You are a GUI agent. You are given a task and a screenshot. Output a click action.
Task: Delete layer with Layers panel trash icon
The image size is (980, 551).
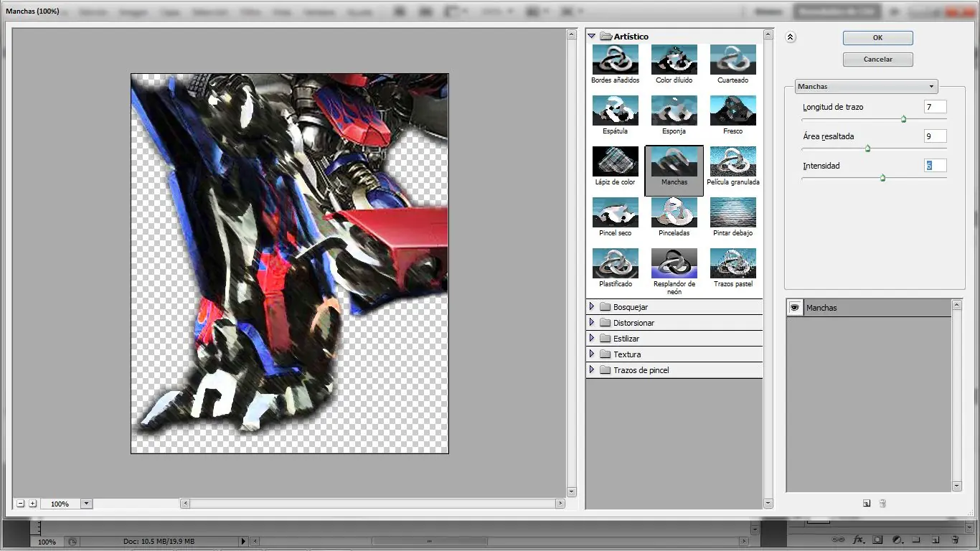tap(955, 540)
